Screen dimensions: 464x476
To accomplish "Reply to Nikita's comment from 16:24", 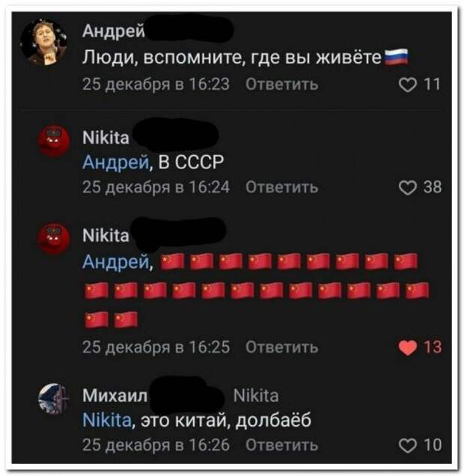I will click(x=282, y=186).
